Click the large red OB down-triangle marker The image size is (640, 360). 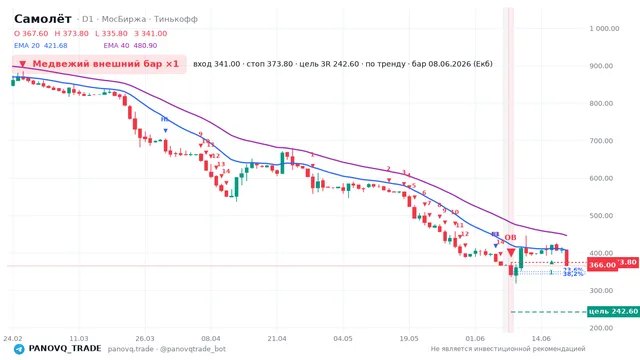pos(511,253)
